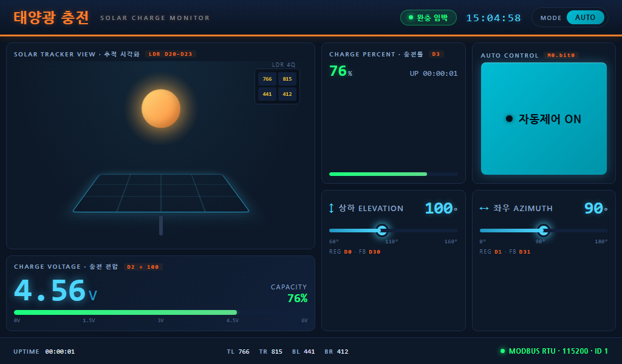
Task: Click the clock reading 15:04:58
Action: [x=493, y=18]
